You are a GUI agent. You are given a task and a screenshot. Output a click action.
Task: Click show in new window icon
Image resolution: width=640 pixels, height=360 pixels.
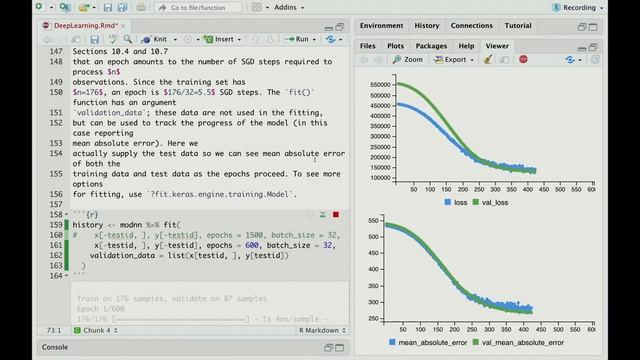point(76,39)
